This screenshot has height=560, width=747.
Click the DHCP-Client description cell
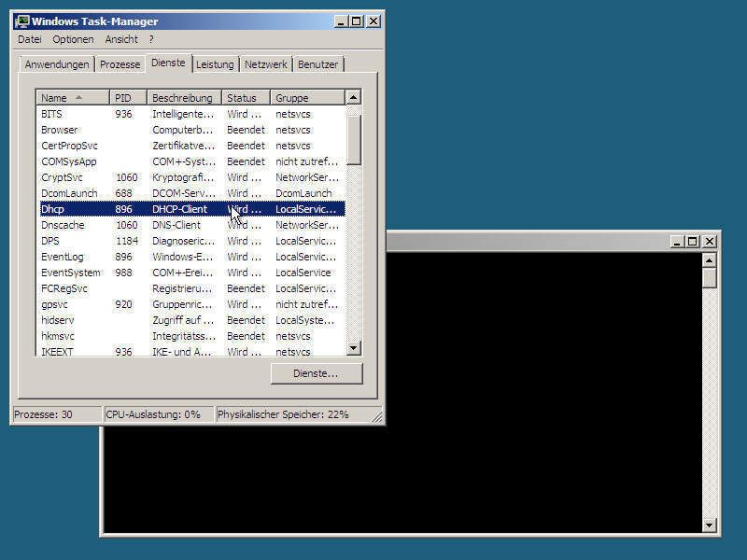click(179, 209)
